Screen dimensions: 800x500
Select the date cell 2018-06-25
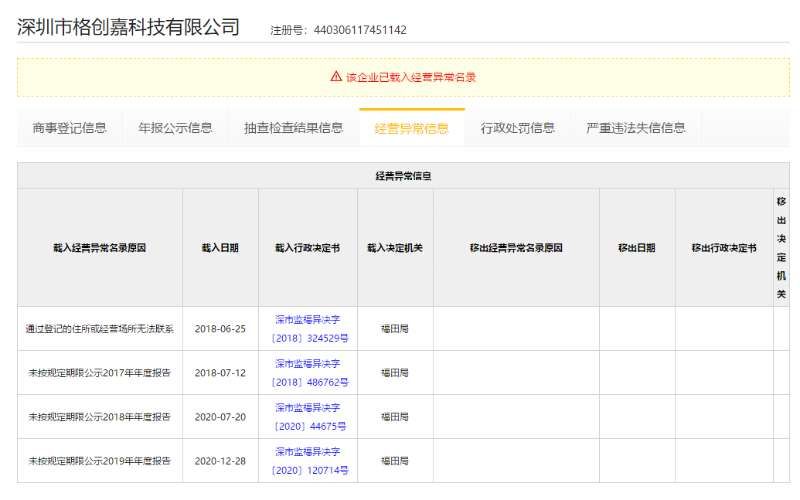[x=220, y=328]
